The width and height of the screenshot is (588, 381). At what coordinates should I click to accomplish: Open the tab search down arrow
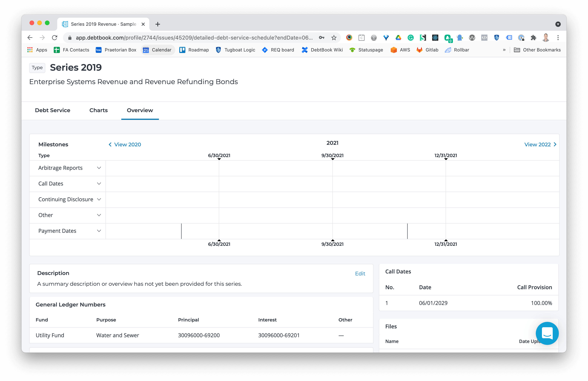pos(558,24)
